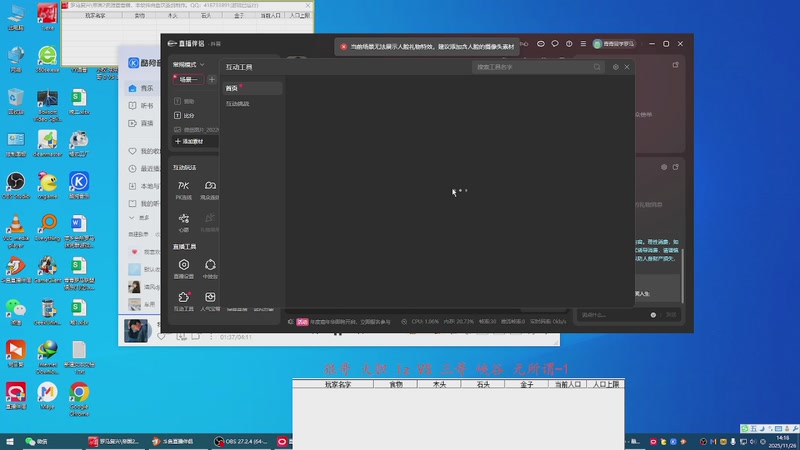This screenshot has width=800, height=450.
Task: Open the chat panel settings gear
Action: [x=664, y=167]
